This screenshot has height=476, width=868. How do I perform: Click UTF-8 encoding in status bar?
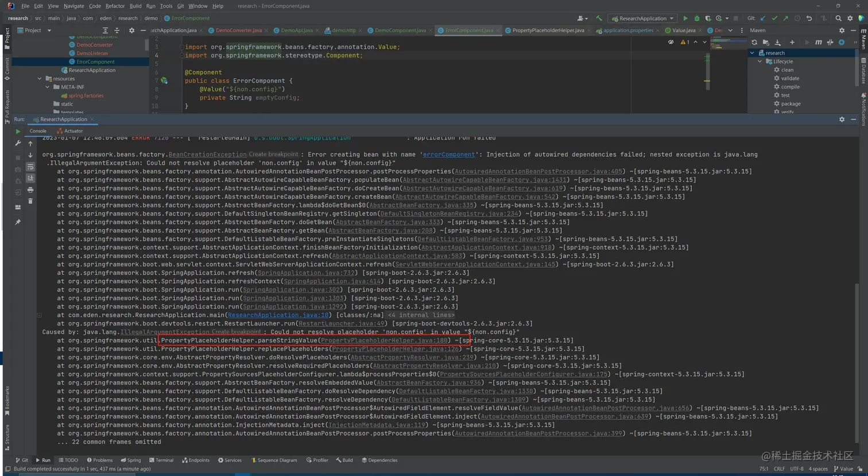[796, 469]
